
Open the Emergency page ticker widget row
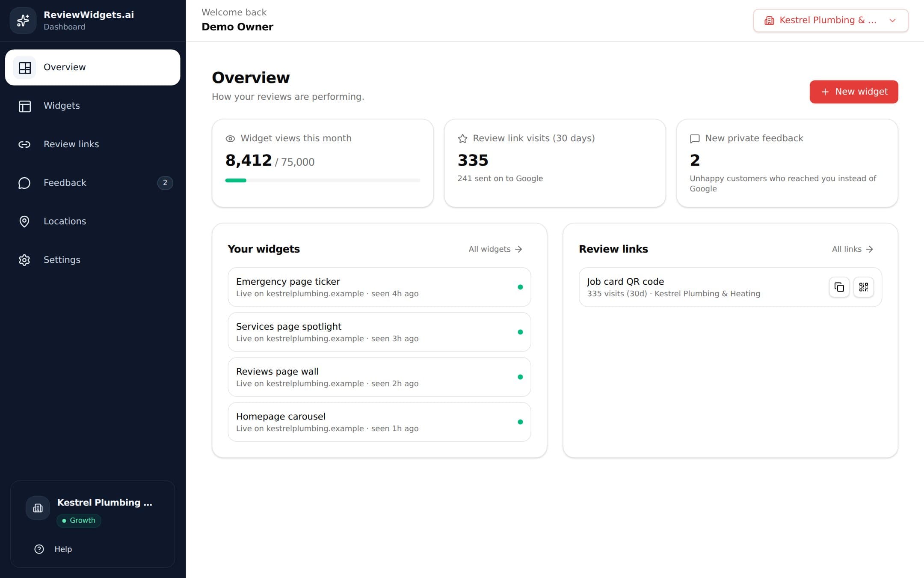coord(379,287)
